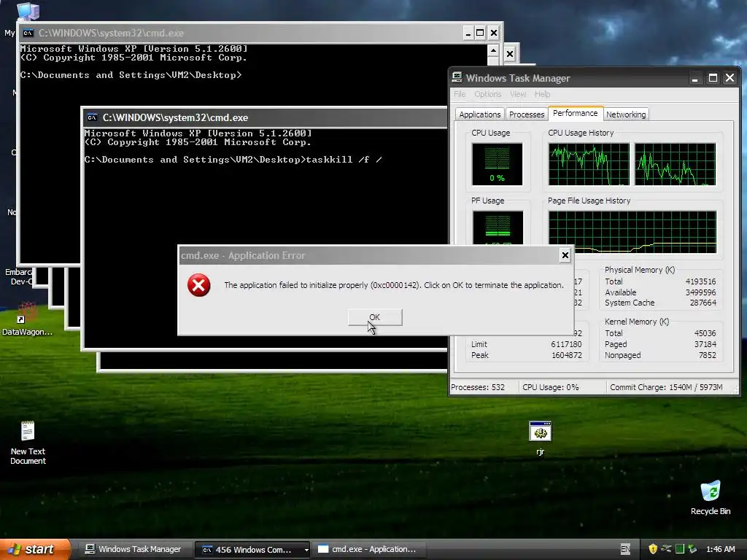Click the error message text with code 0xc0000142
The image size is (747, 560).
(393, 285)
